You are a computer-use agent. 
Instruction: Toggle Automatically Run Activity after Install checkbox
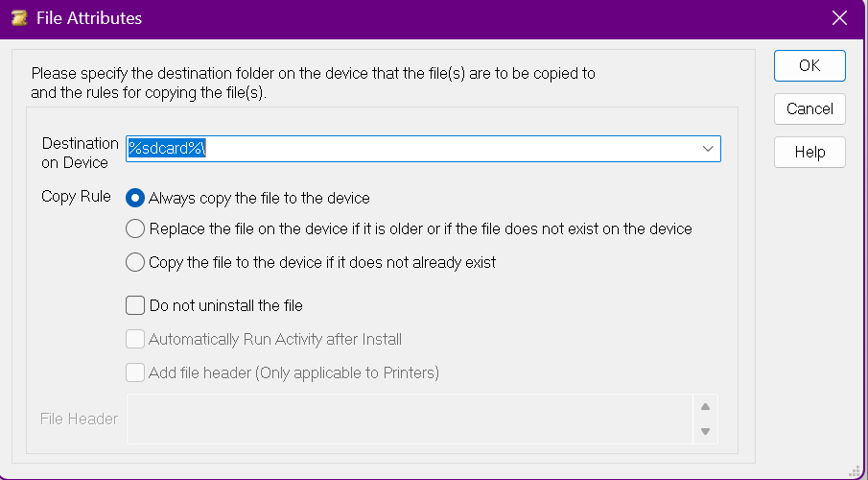pyautogui.click(x=136, y=339)
